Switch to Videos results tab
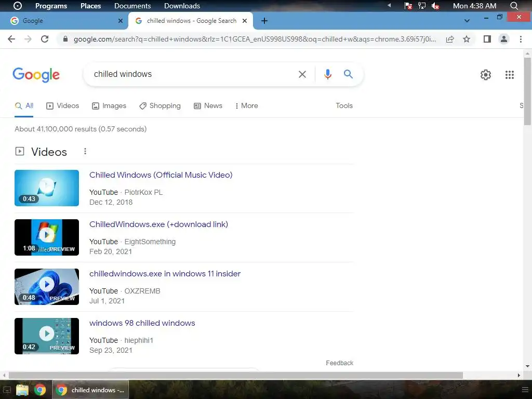532x399 pixels. tap(62, 106)
